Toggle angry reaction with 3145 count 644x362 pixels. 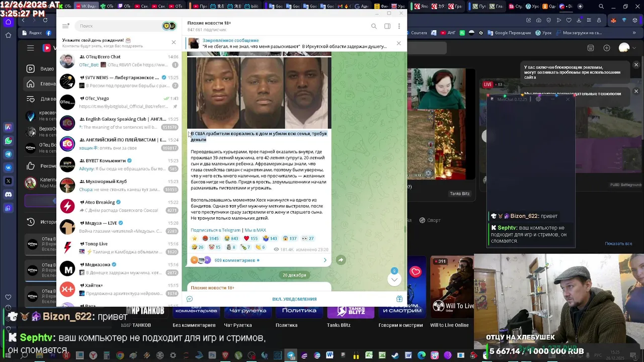(x=211, y=238)
